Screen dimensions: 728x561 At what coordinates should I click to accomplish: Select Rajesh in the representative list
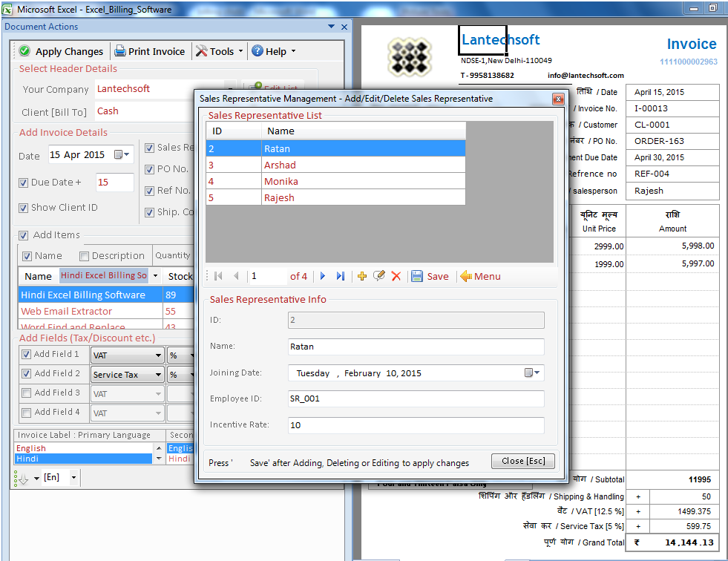pyautogui.click(x=335, y=197)
